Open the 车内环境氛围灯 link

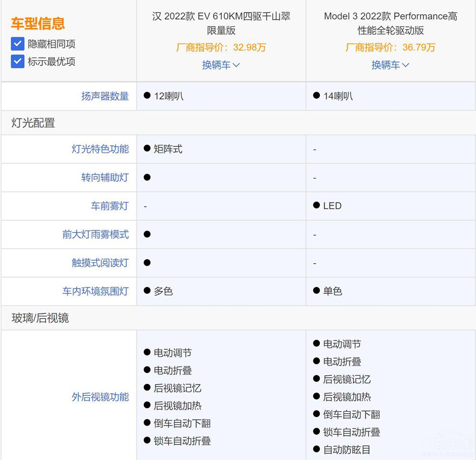click(95, 291)
